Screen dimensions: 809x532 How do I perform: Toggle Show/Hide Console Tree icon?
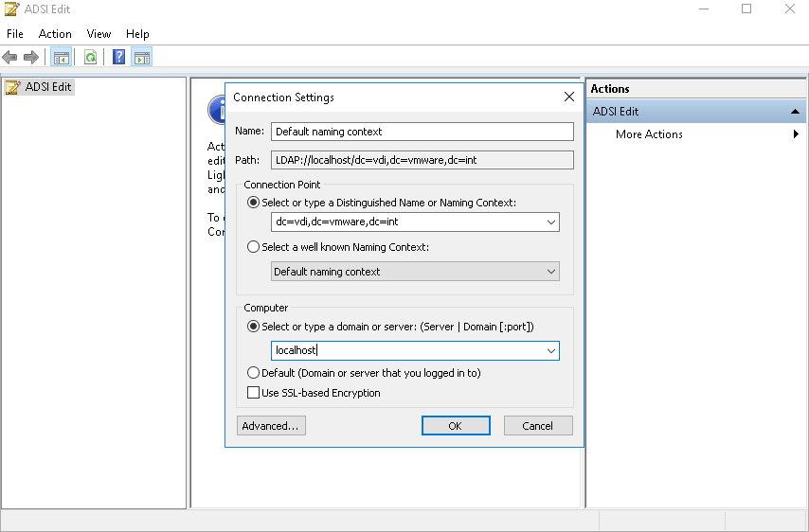[61, 57]
